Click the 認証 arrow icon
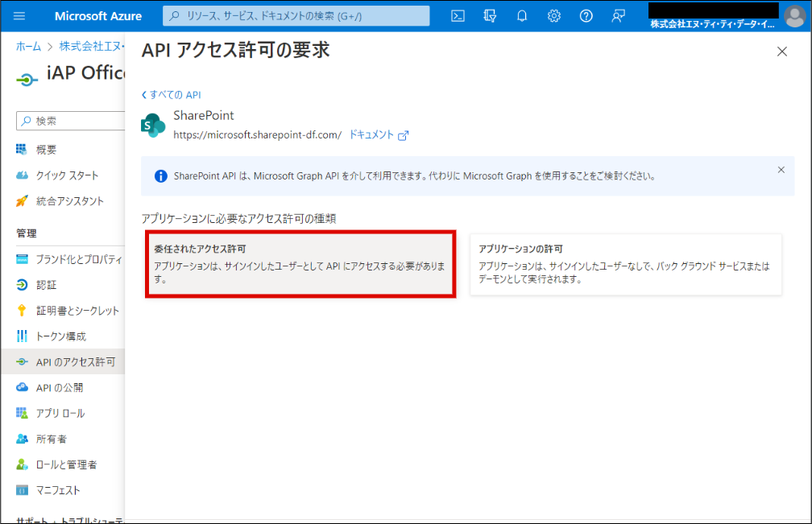This screenshot has height=524, width=812. pos(22,284)
